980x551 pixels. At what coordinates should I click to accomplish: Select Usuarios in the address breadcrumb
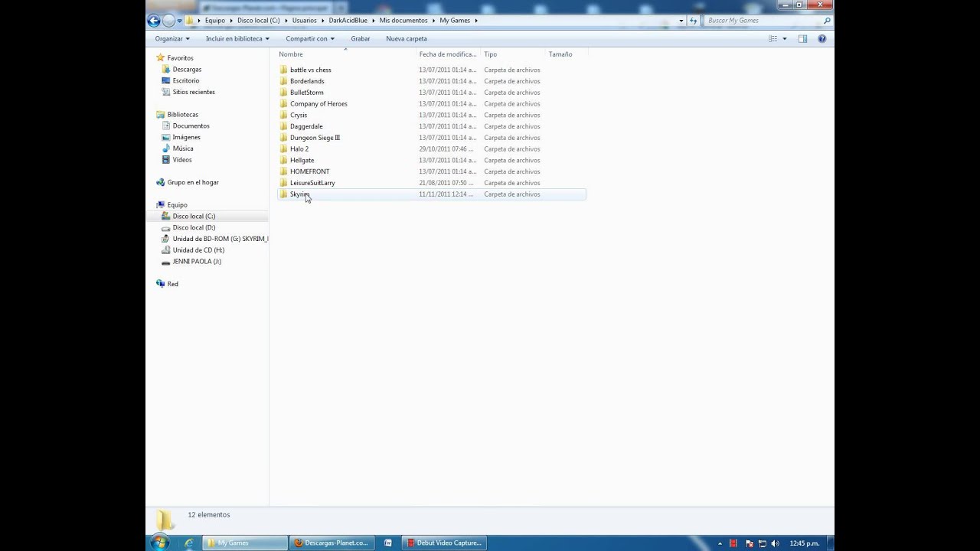(304, 21)
